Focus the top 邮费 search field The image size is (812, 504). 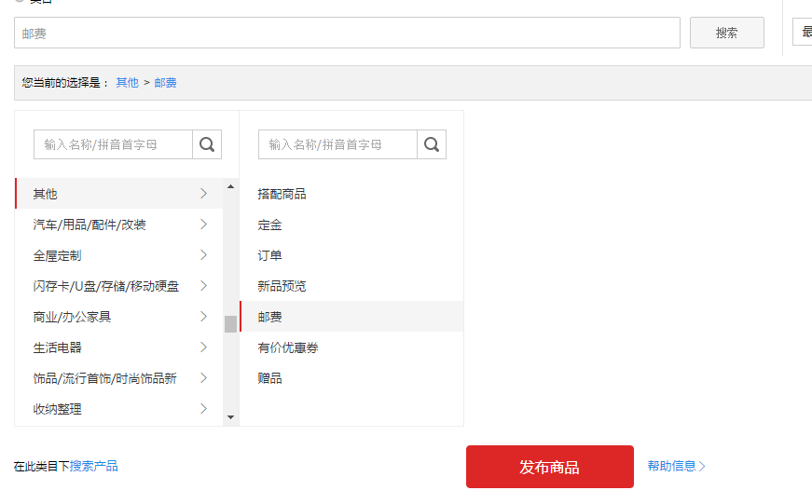pos(347,33)
